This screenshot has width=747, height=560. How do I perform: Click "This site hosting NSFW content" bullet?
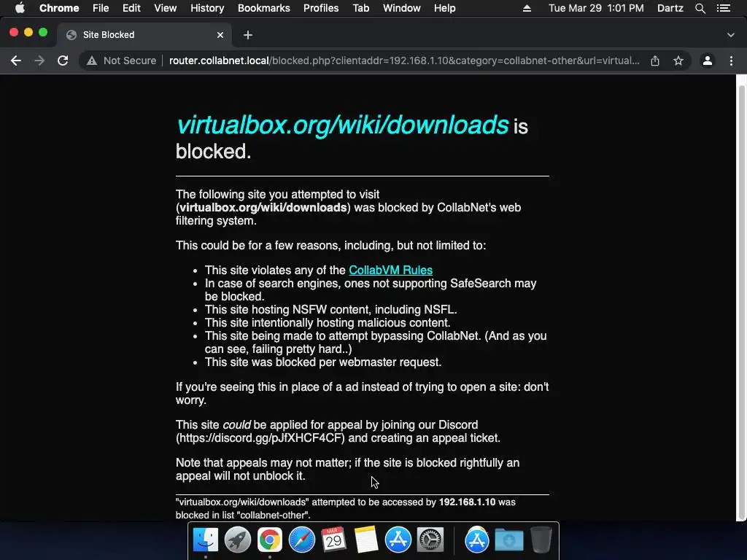(330, 309)
